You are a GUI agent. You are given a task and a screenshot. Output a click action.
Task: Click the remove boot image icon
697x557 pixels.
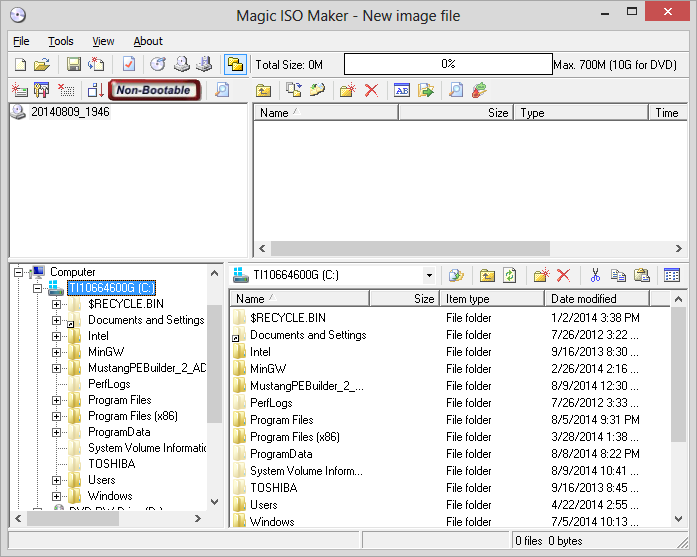click(66, 90)
